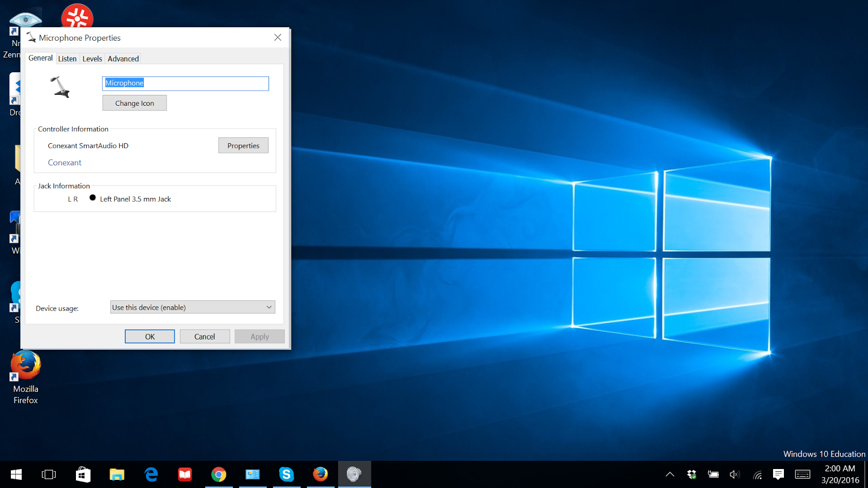868x488 pixels.
Task: Open the Advanced tab
Action: (123, 58)
